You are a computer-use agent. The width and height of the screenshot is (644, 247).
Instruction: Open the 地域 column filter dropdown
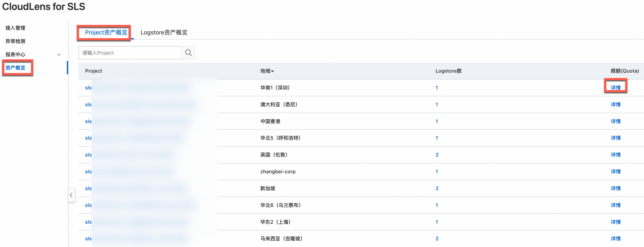click(x=273, y=71)
